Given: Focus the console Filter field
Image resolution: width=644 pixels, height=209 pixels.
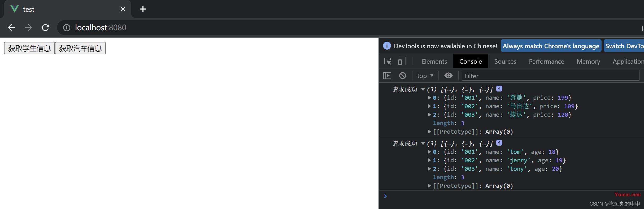Looking at the screenshot, I should pyautogui.click(x=550, y=76).
